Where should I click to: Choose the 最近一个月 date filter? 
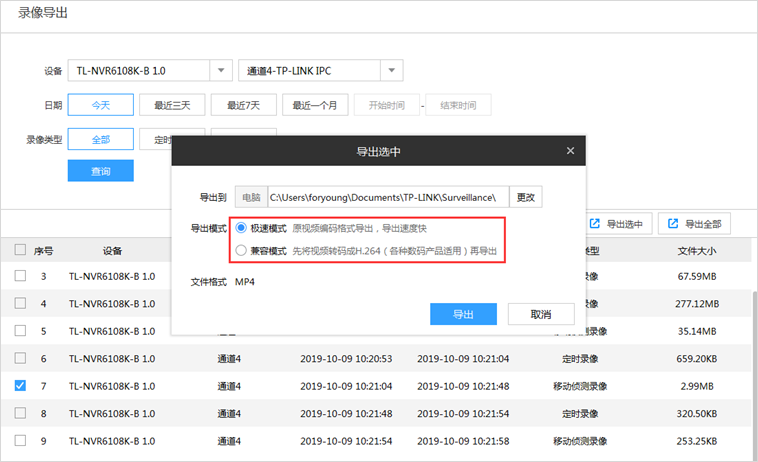tap(315, 105)
